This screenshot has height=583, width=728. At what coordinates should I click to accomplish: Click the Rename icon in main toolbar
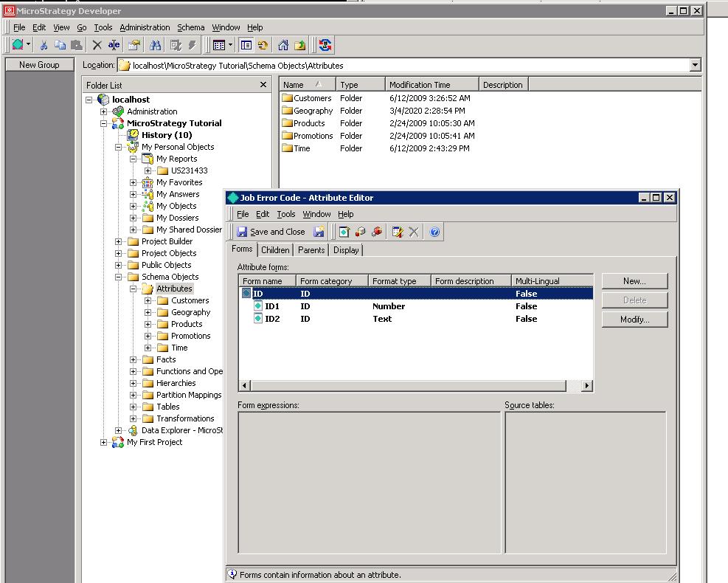click(114, 45)
